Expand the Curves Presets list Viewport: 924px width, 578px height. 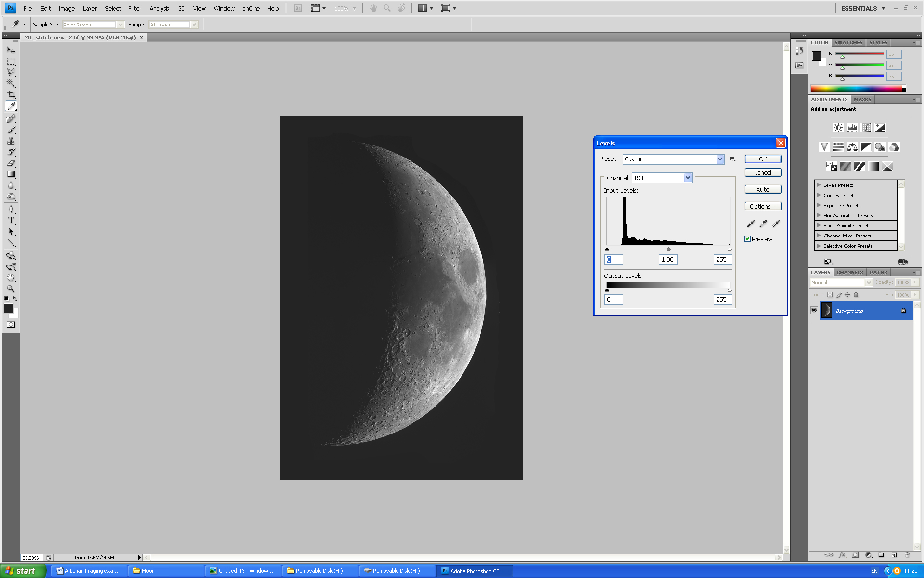tap(819, 195)
